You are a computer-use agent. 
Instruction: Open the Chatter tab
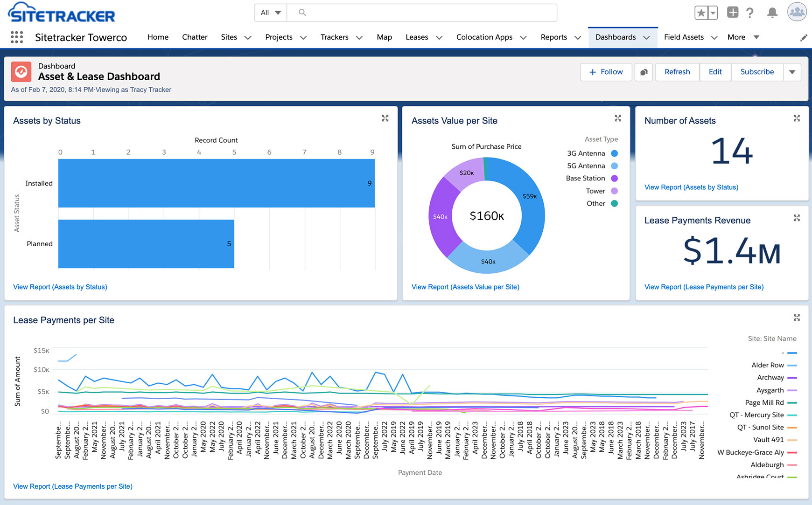195,37
